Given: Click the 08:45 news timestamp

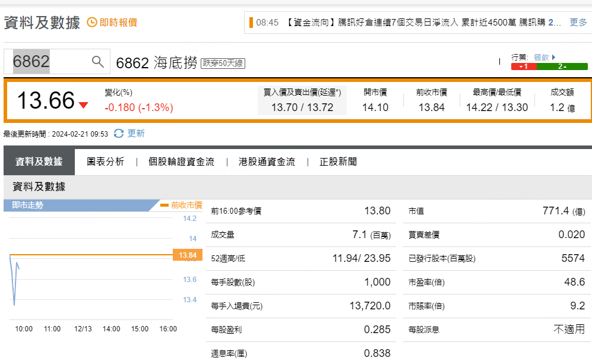Looking at the screenshot, I should point(267,23).
